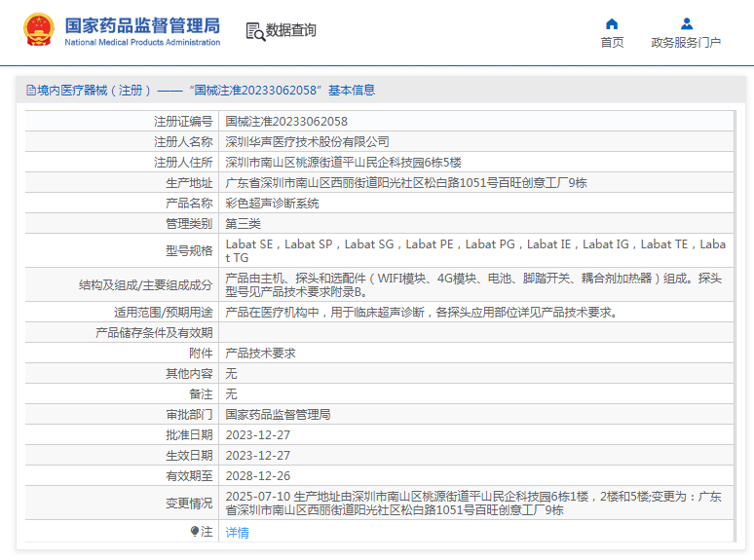Image resolution: width=754 pixels, height=560 pixels.
Task: Select registration number 国械注准20233062058 cell
Action: pyautogui.click(x=476, y=122)
